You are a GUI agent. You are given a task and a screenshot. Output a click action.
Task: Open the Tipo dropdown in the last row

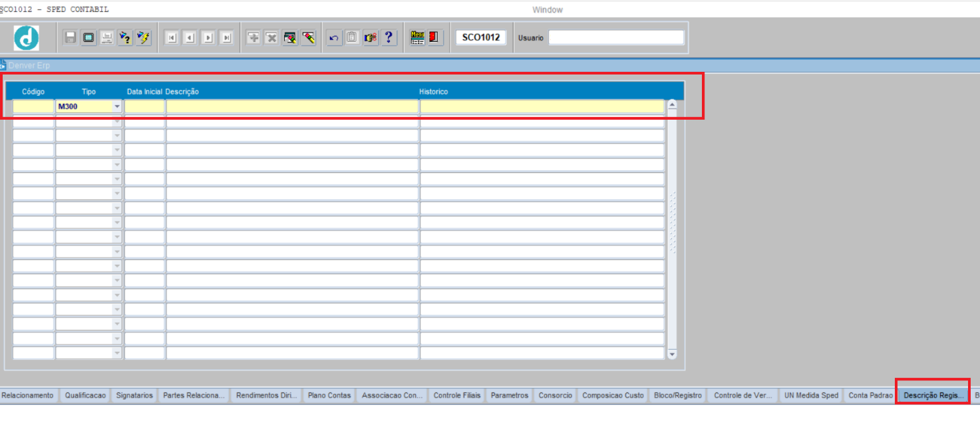click(117, 354)
